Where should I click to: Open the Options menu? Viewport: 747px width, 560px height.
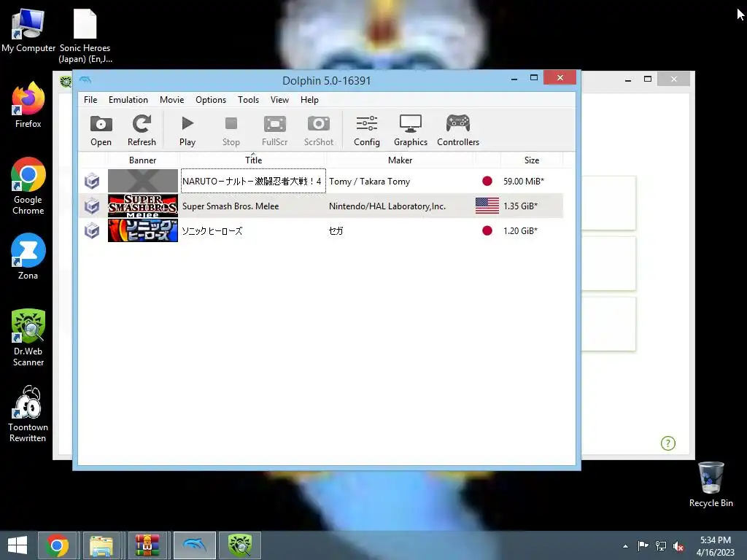click(211, 99)
